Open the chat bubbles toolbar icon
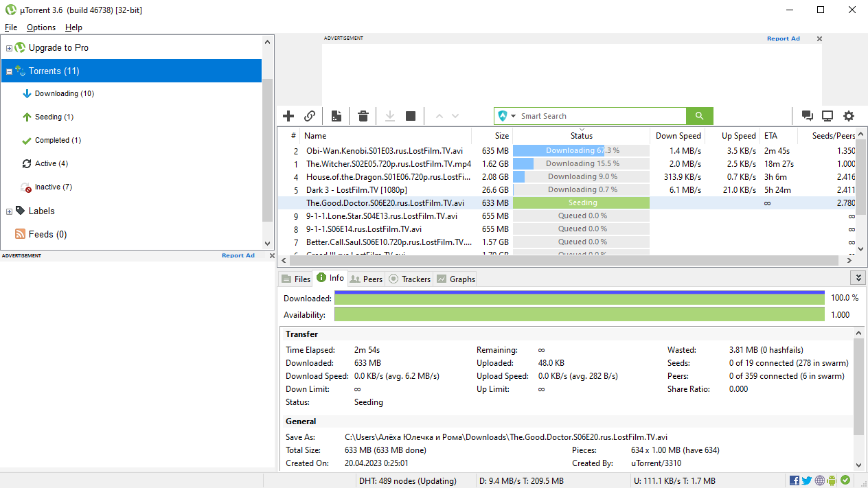 coord(808,116)
